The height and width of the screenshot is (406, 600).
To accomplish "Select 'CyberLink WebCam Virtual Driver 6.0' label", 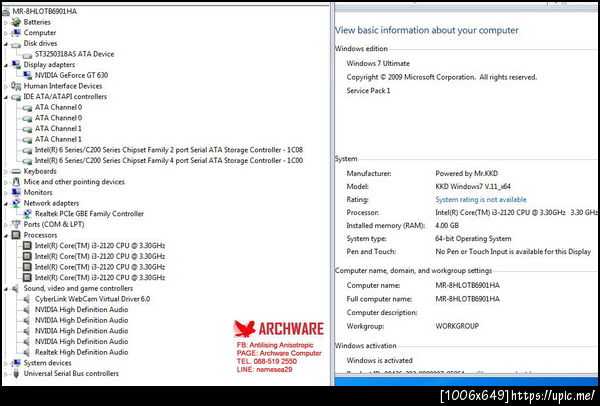I will pos(92,299).
